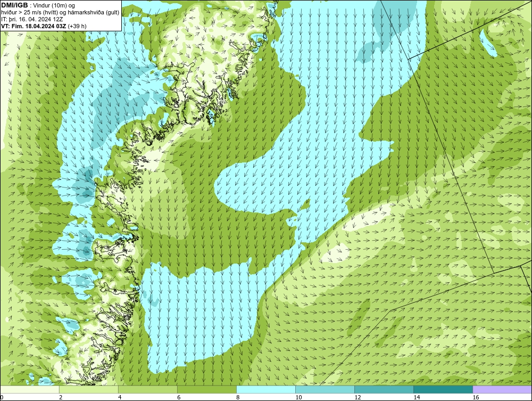
Task: Click the 8–10 m/s pale cyan legend swatch
Action: click(x=265, y=389)
